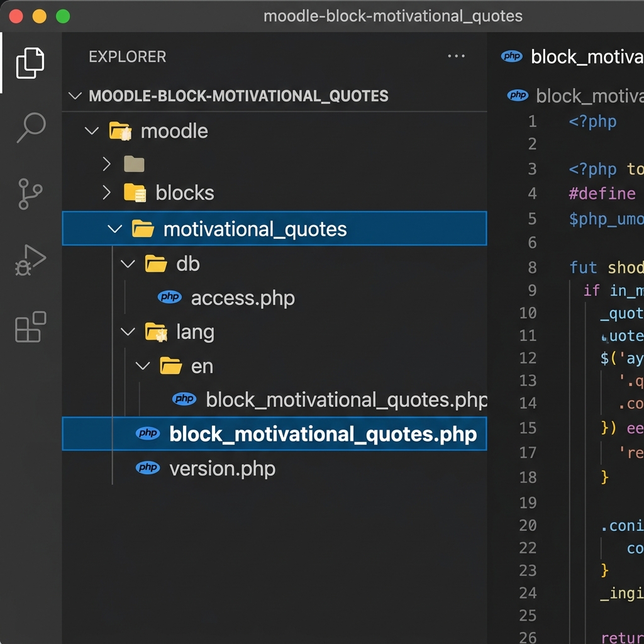644x644 pixels.
Task: Click line number 12 in editor gutter
Action: tap(528, 358)
